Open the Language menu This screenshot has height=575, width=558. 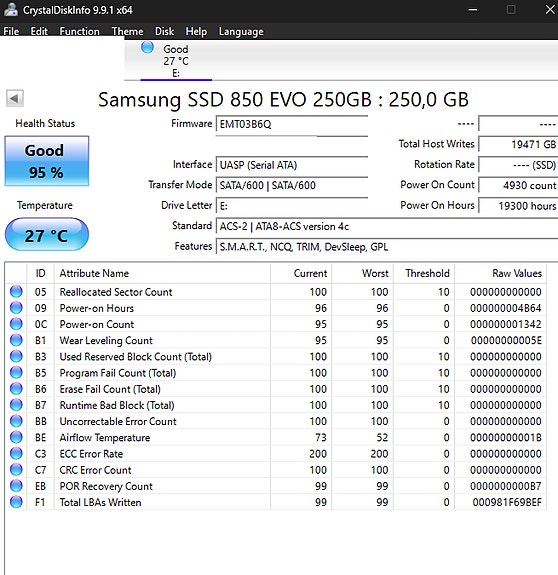(241, 32)
